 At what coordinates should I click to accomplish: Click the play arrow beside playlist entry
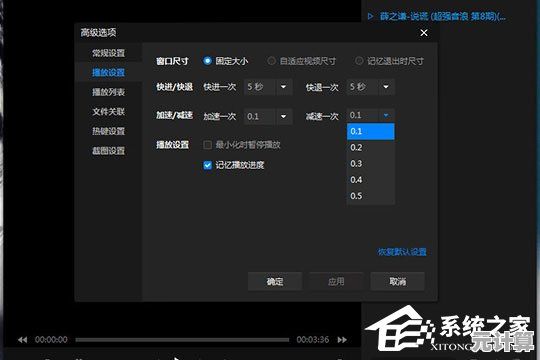370,16
